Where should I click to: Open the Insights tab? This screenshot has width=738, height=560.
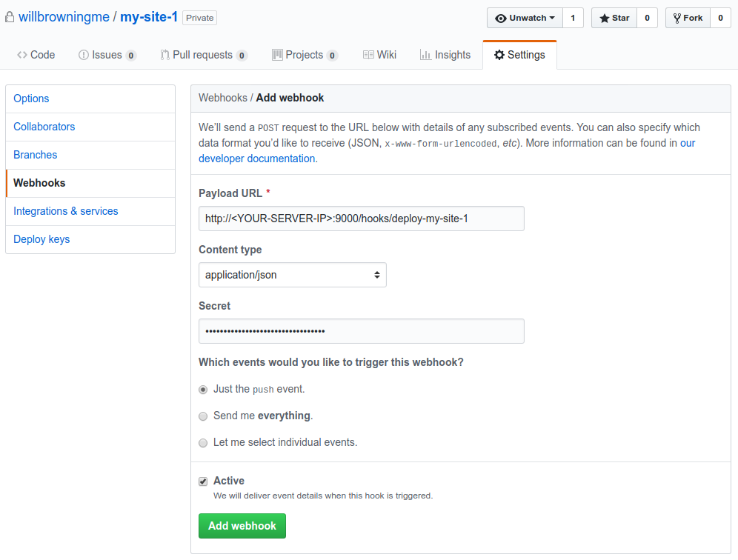(x=445, y=55)
